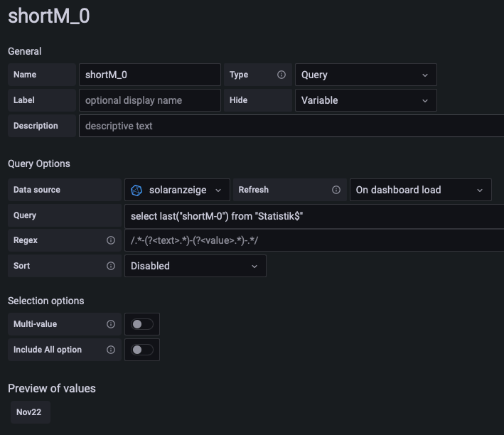Screen dimensions: 504x435
Task: Focus the Label optional display name field
Action: (x=149, y=100)
